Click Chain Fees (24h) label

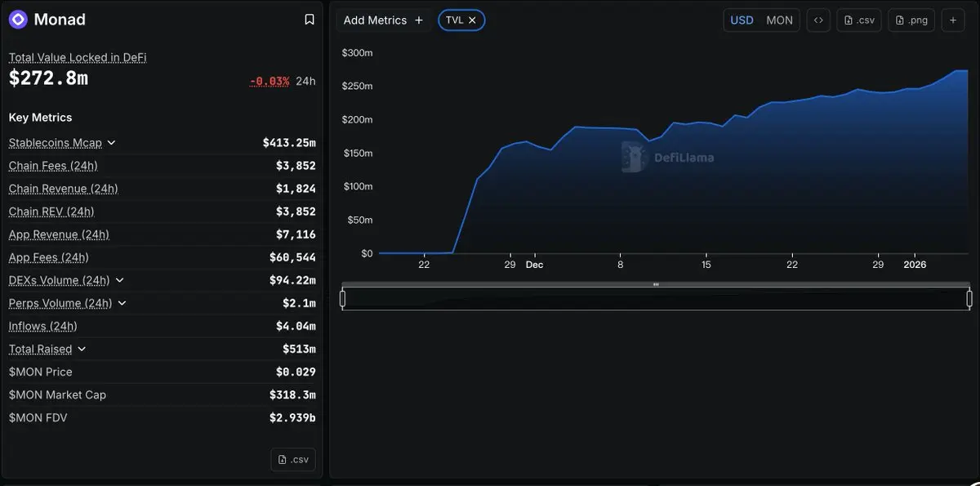(53, 166)
